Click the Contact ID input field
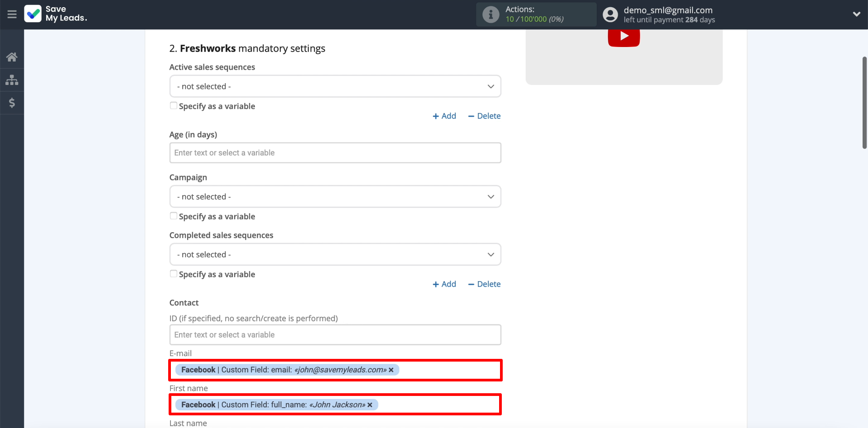The width and height of the screenshot is (868, 428). pos(335,335)
